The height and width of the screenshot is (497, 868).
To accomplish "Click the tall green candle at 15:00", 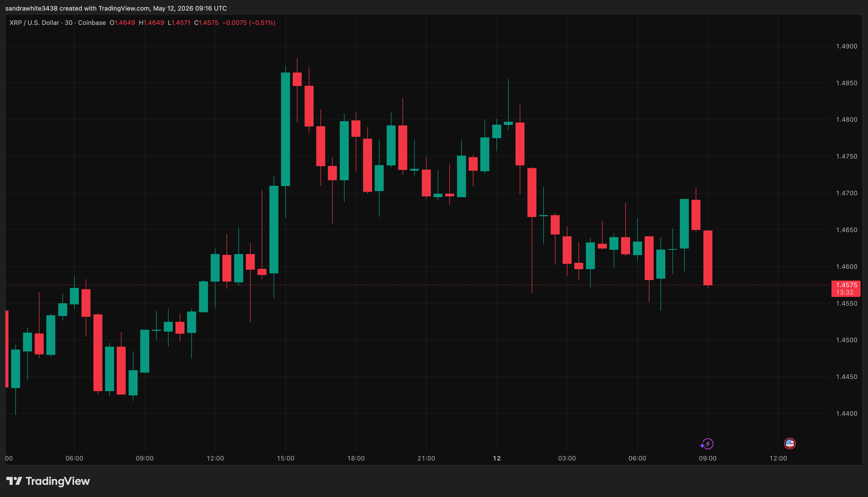I will [x=285, y=129].
